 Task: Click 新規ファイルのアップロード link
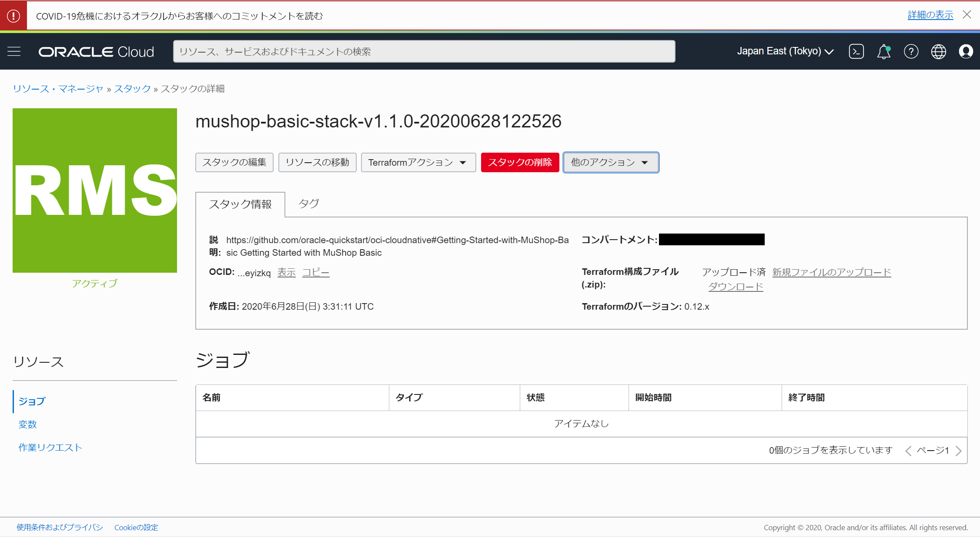pyautogui.click(x=832, y=272)
